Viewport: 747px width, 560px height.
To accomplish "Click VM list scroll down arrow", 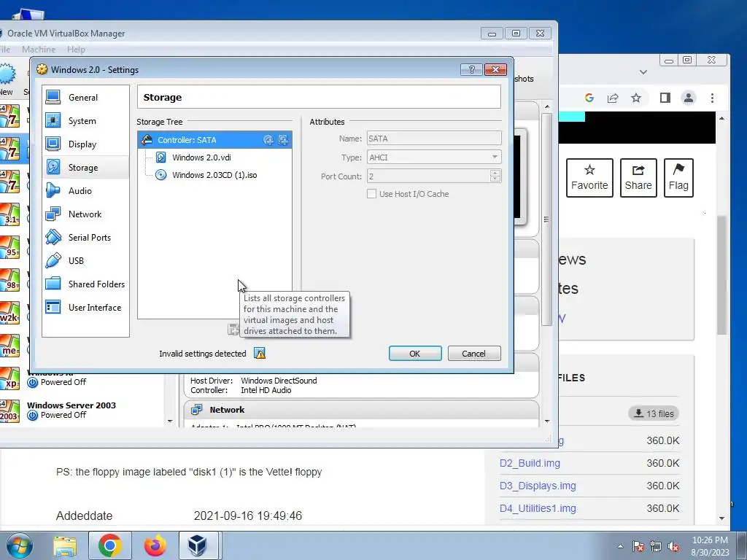I will 170,421.
